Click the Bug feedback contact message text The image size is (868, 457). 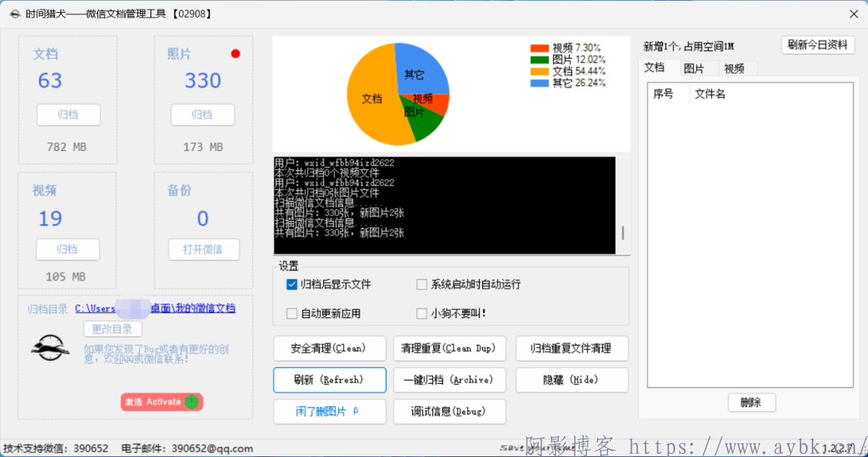click(x=156, y=354)
